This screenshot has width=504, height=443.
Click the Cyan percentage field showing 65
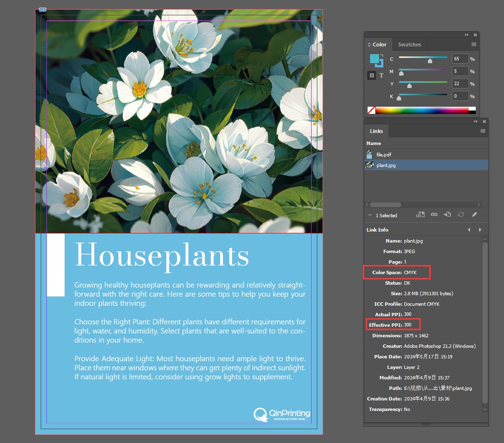pyautogui.click(x=460, y=59)
